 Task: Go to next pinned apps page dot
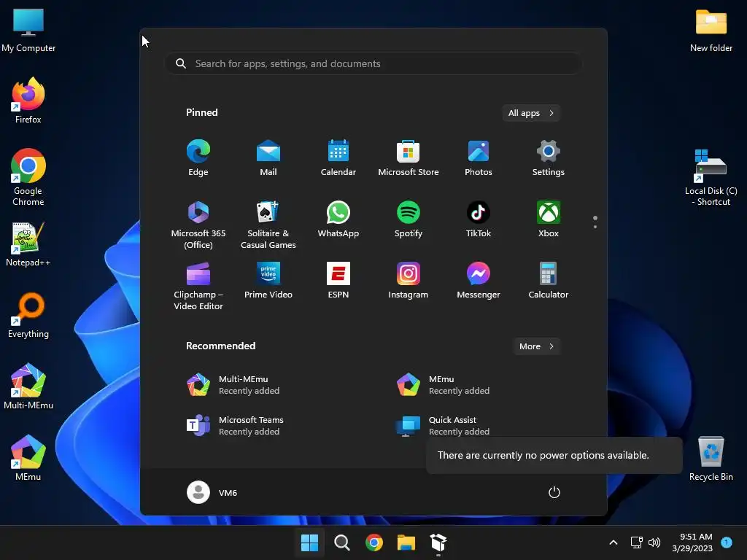[x=595, y=227]
